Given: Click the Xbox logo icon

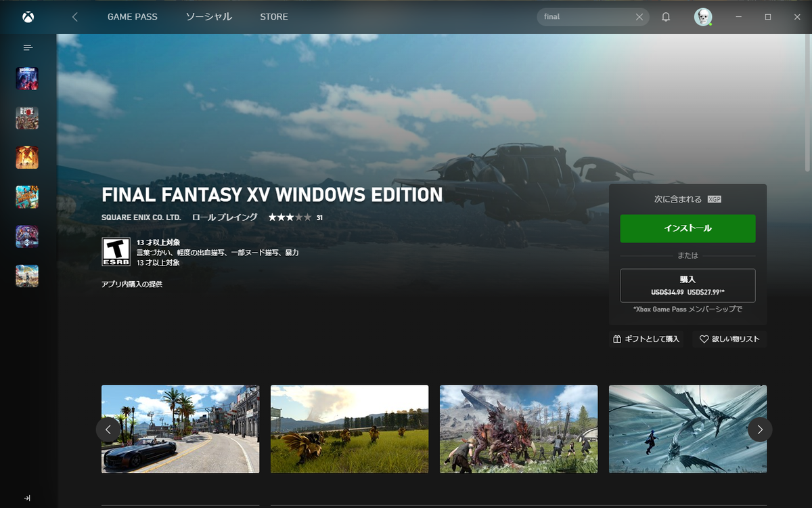Looking at the screenshot, I should (x=28, y=17).
